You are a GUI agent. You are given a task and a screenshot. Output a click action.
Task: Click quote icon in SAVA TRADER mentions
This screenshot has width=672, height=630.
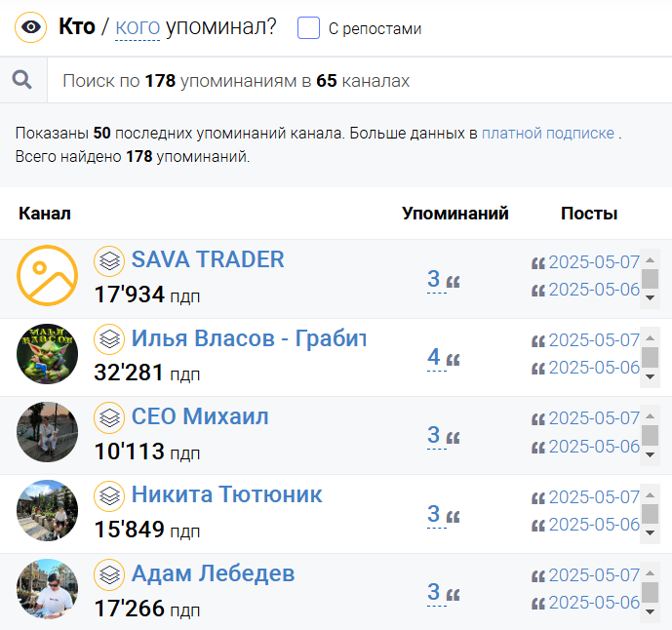click(x=453, y=282)
